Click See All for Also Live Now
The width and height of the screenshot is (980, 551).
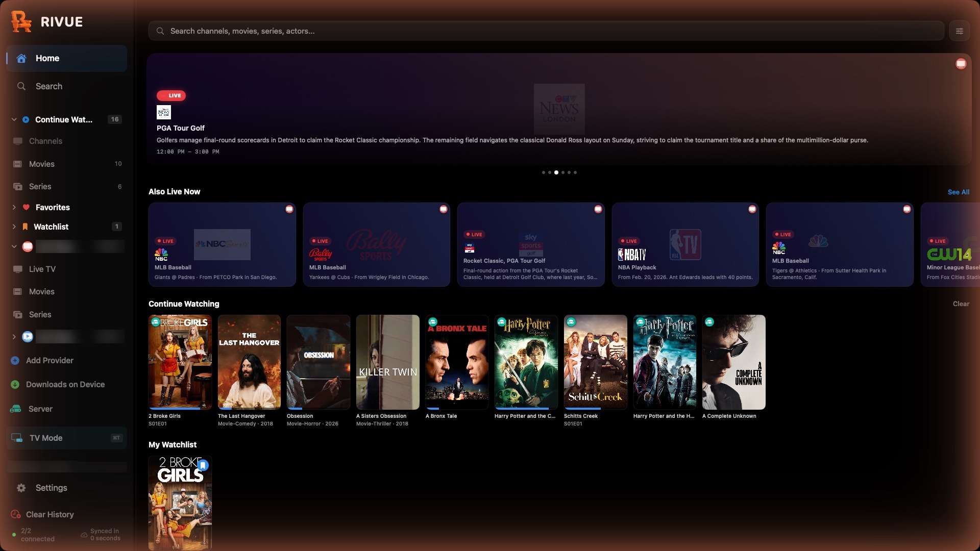point(958,192)
